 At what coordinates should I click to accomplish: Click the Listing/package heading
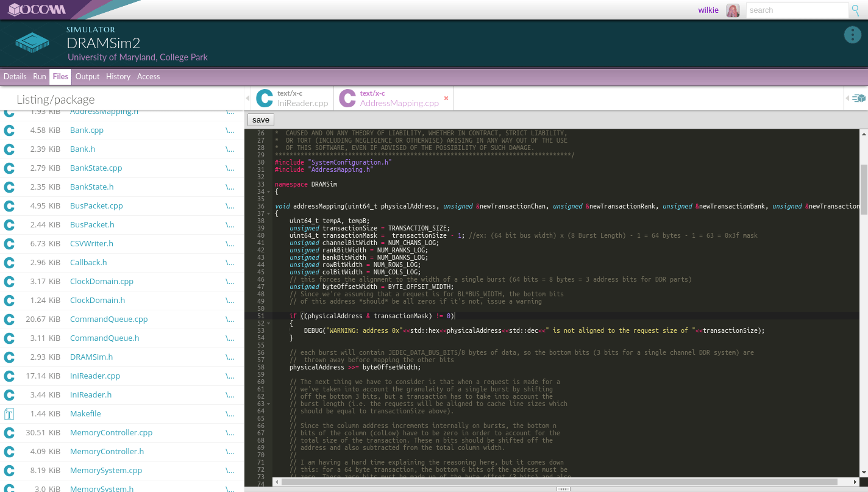point(55,99)
